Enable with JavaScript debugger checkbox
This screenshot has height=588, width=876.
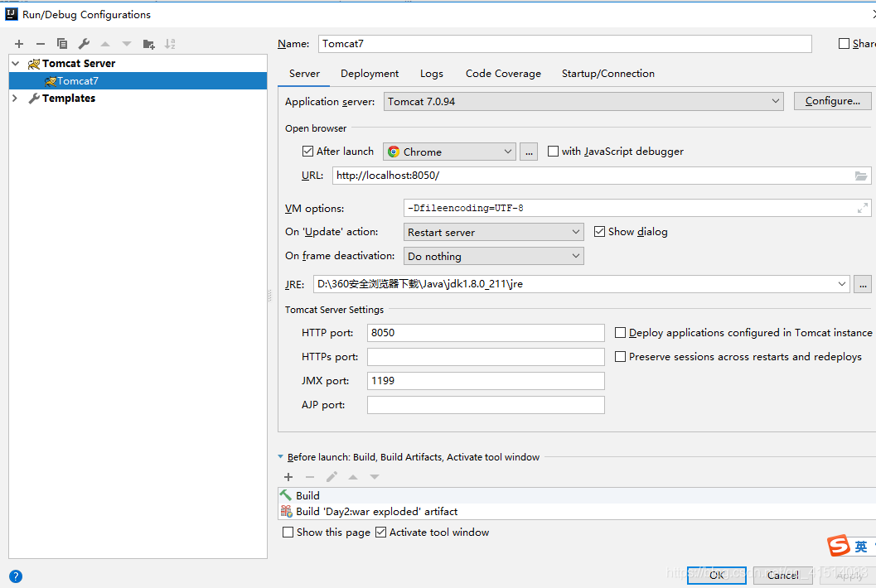[553, 152]
